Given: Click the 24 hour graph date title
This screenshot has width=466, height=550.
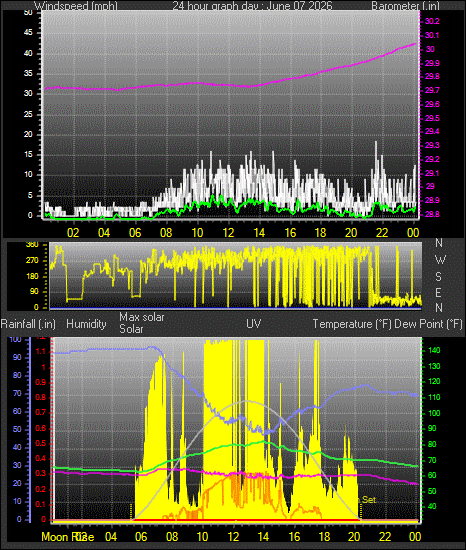Looking at the screenshot, I should tap(252, 6).
